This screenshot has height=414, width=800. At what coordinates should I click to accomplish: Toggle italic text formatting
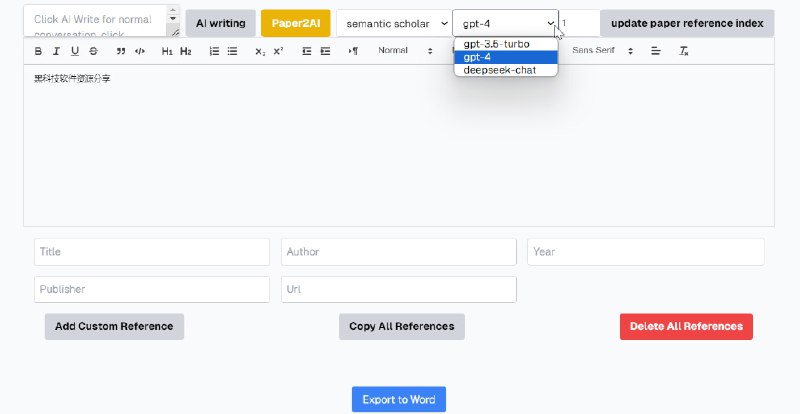click(x=56, y=51)
